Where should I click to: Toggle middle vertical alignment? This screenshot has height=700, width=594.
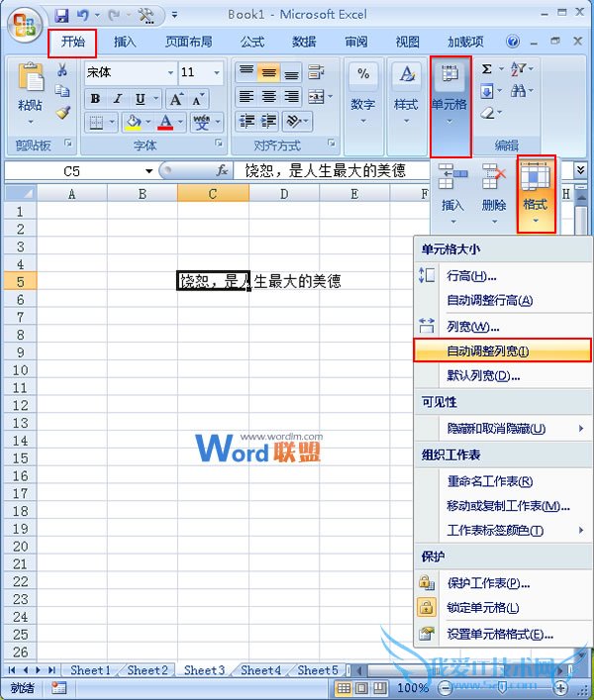pos(268,72)
